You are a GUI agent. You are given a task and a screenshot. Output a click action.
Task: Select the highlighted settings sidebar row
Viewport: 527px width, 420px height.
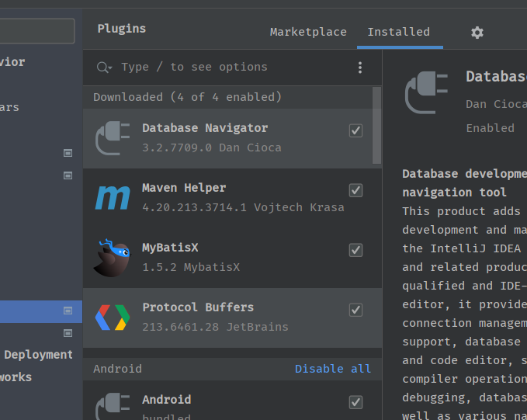(41, 311)
